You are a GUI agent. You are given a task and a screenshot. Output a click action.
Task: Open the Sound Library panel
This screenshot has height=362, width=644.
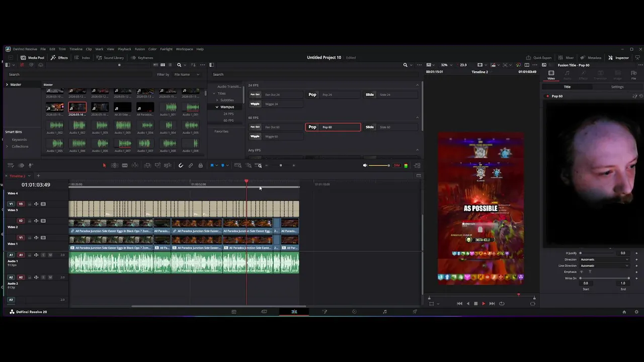click(x=110, y=58)
